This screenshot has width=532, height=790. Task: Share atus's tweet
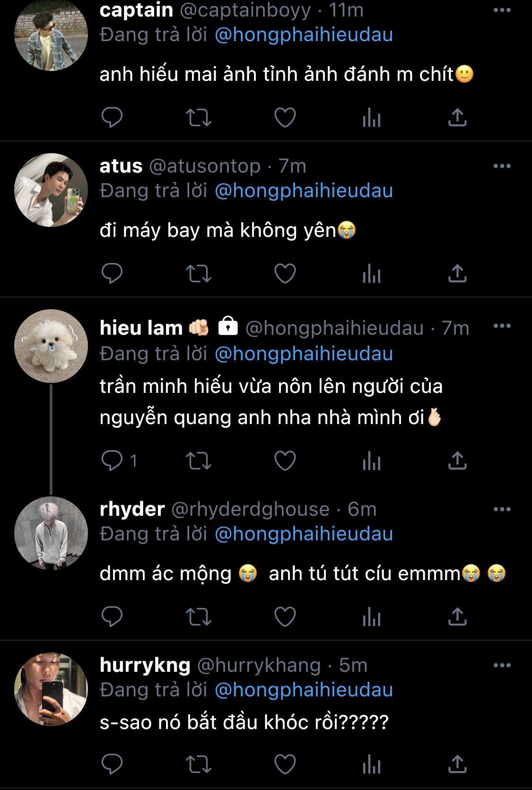coord(457,274)
